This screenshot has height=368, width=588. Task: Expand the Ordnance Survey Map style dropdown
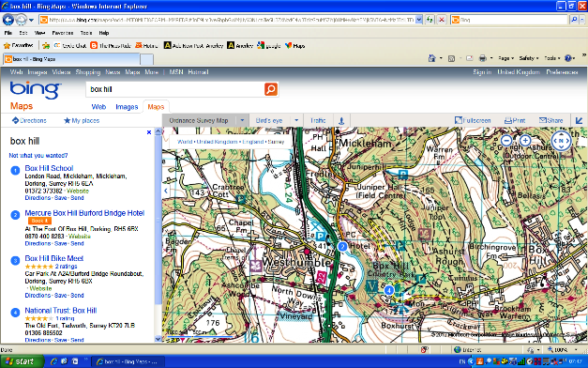click(242, 120)
